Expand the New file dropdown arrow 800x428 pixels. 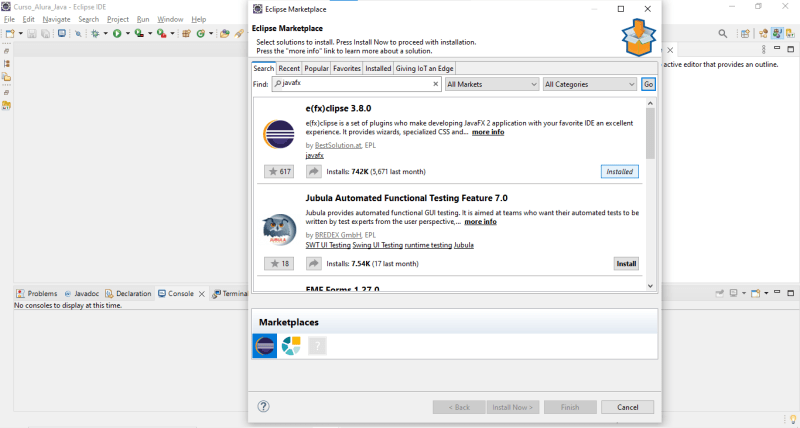tap(20, 34)
